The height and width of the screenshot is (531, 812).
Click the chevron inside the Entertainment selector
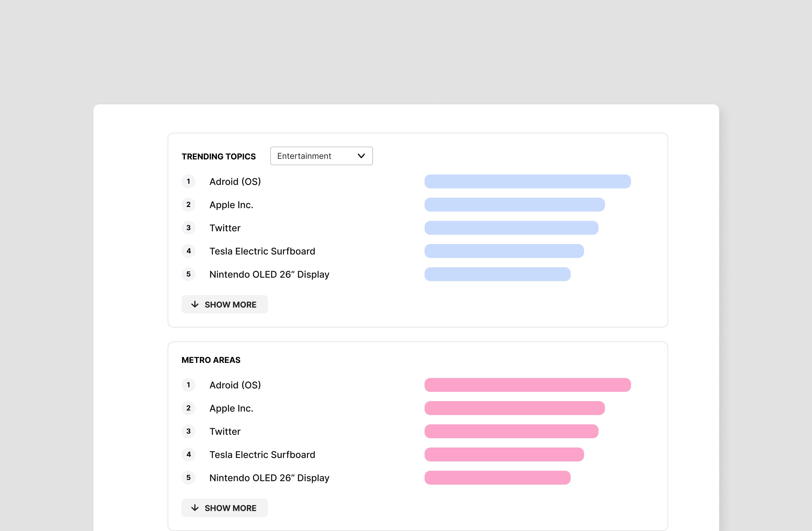coord(361,156)
